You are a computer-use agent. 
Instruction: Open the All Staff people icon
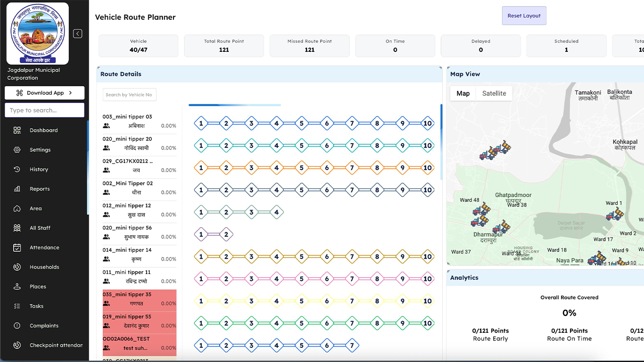coord(17,228)
